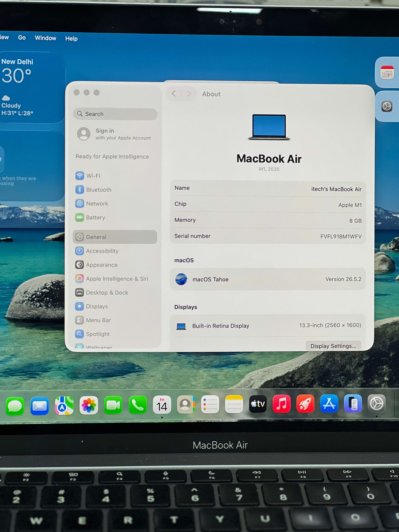
Task: Select General in the sidebar
Action: coord(115,237)
